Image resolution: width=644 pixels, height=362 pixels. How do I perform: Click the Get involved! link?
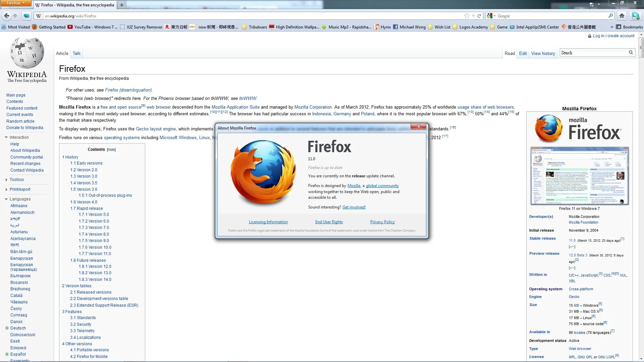pyautogui.click(x=354, y=207)
